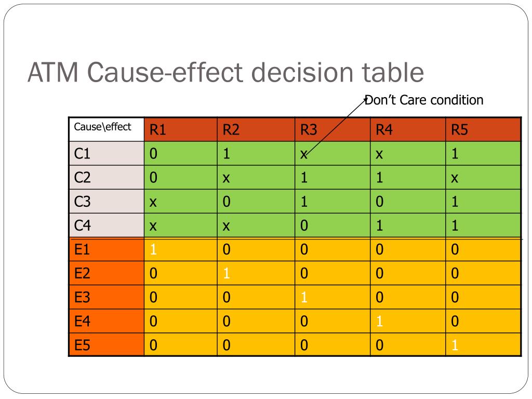Click the C1 row label
This screenshot has width=532, height=399.
[107, 154]
